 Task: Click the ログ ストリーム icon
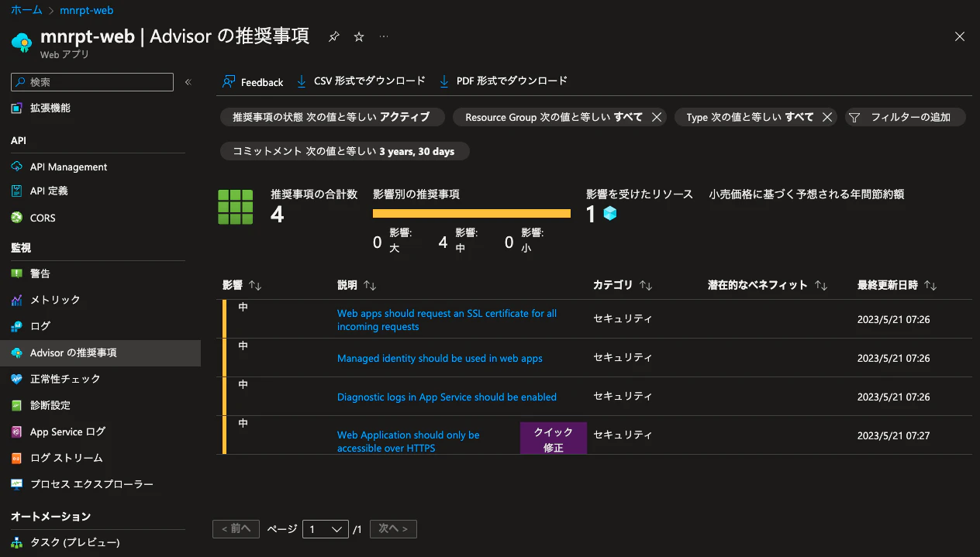pos(17,458)
